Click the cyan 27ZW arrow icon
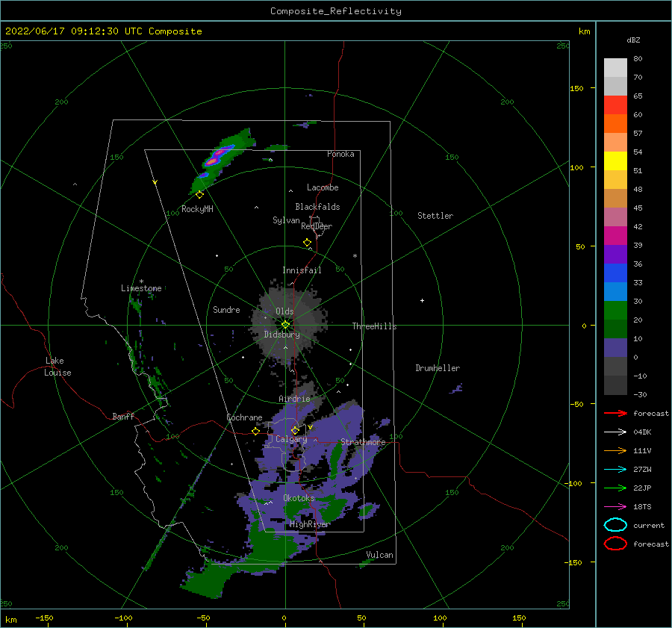Image resolution: width=672 pixels, height=628 pixels. pos(615,470)
